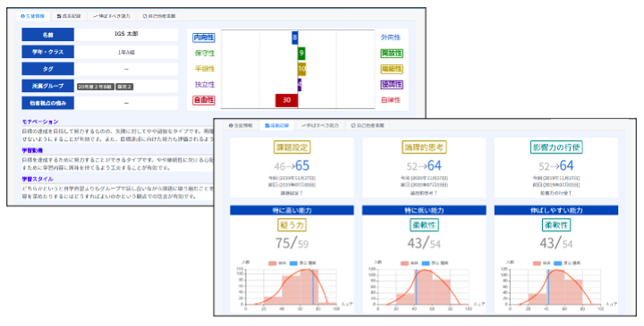Toggle the 全体 legend in 伸ばしやすい能力 chart

click(x=542, y=263)
